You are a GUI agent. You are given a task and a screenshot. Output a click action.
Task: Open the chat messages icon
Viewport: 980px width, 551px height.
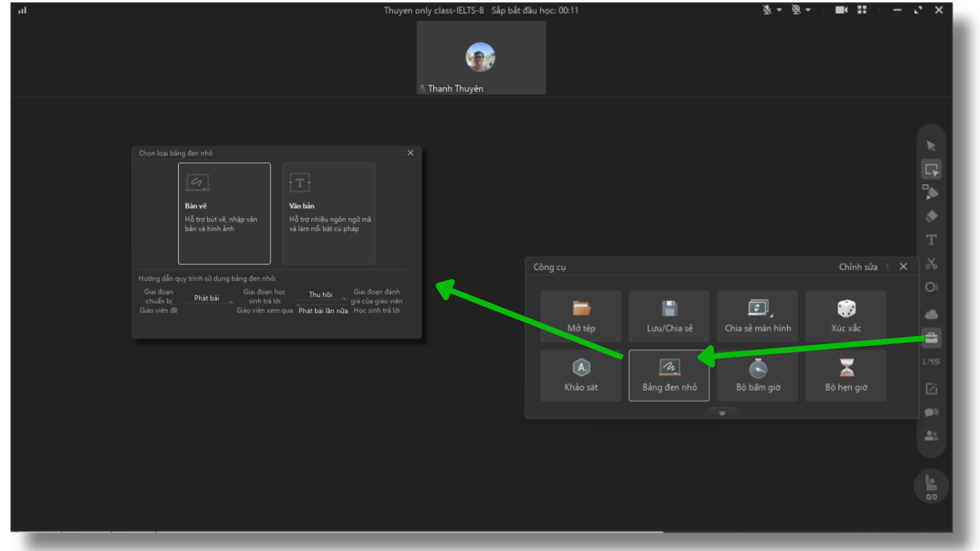(931, 412)
